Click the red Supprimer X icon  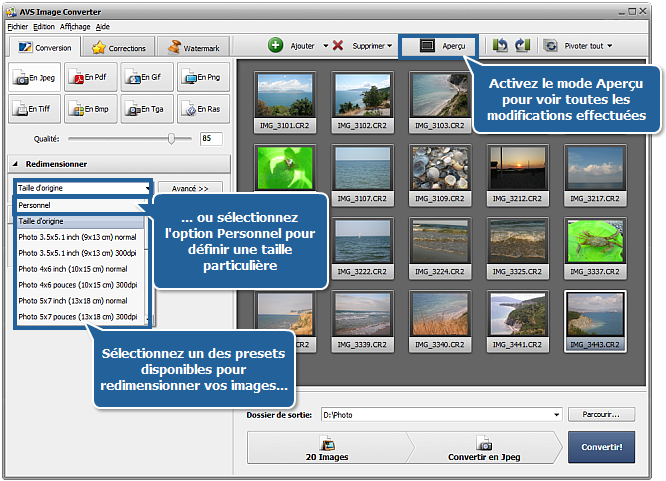coord(338,46)
